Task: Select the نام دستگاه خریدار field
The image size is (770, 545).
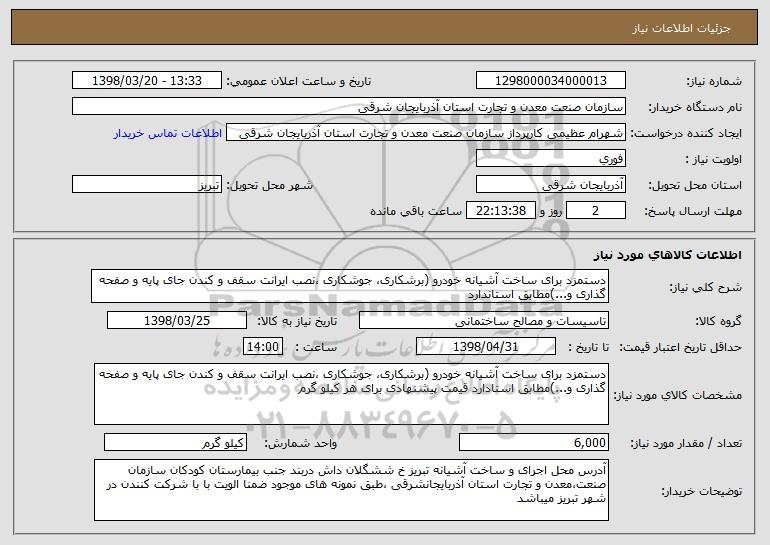Action: (x=349, y=106)
